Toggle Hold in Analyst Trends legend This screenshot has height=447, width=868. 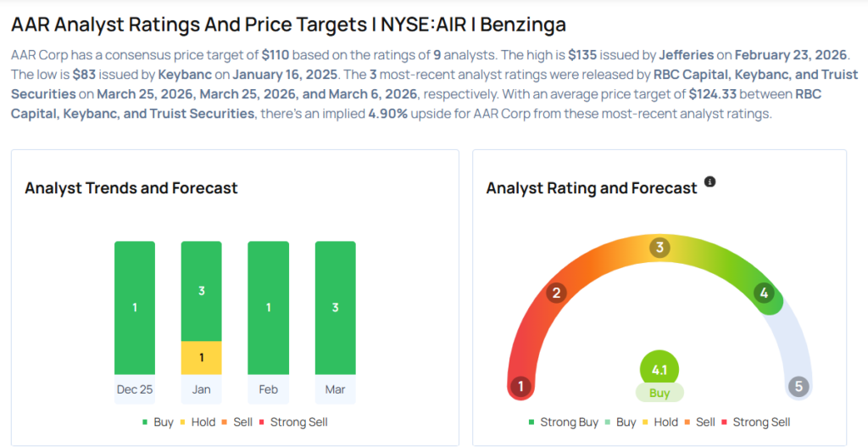pos(202,422)
